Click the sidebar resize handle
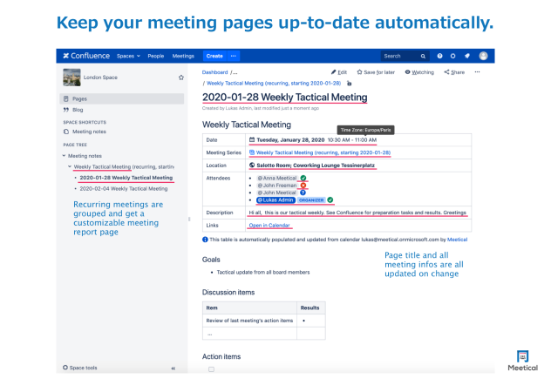This screenshot has height=392, width=551. (189, 220)
